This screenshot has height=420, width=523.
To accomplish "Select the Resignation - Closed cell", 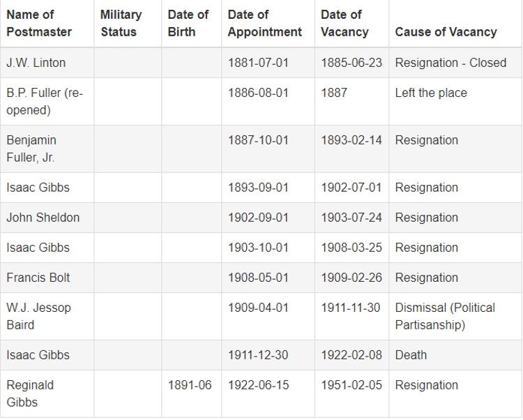I will click(x=455, y=63).
